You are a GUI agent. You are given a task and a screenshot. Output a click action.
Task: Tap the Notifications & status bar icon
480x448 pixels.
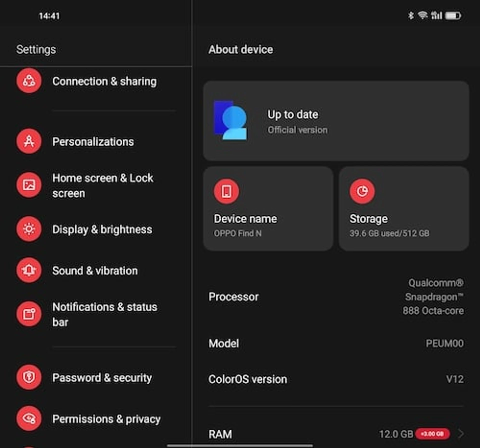click(x=29, y=314)
